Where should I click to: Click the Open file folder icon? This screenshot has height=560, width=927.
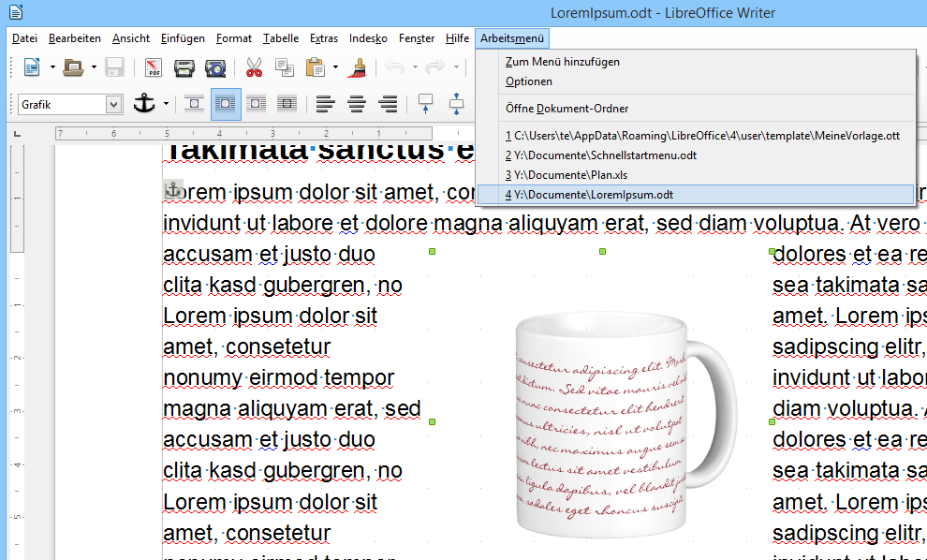click(x=73, y=67)
